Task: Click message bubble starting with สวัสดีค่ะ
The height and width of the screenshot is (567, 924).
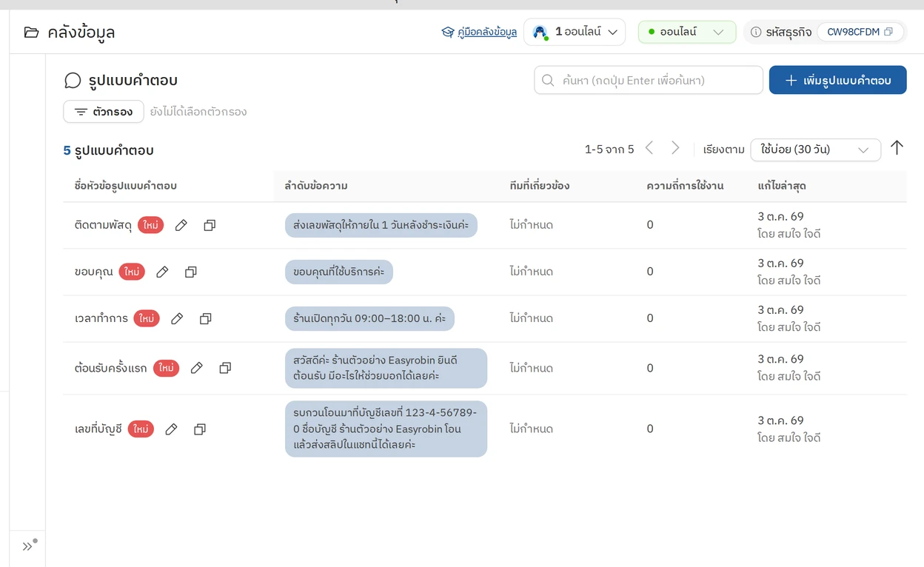Action: click(x=386, y=368)
